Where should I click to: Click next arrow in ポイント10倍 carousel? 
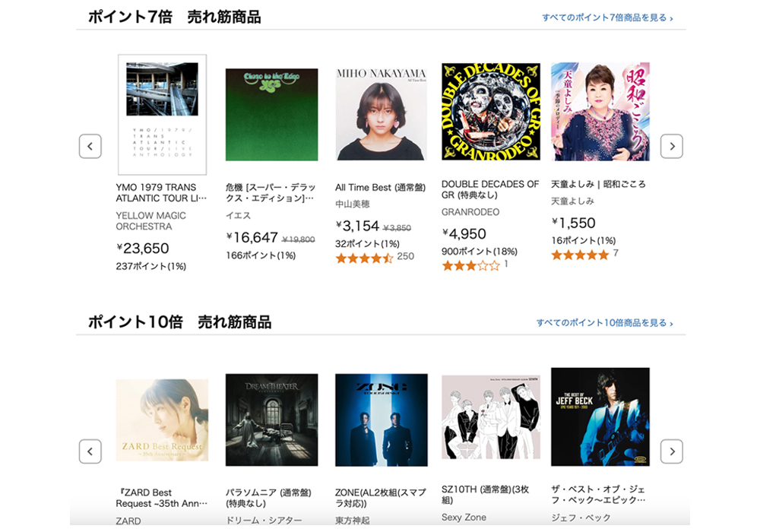pyautogui.click(x=672, y=451)
